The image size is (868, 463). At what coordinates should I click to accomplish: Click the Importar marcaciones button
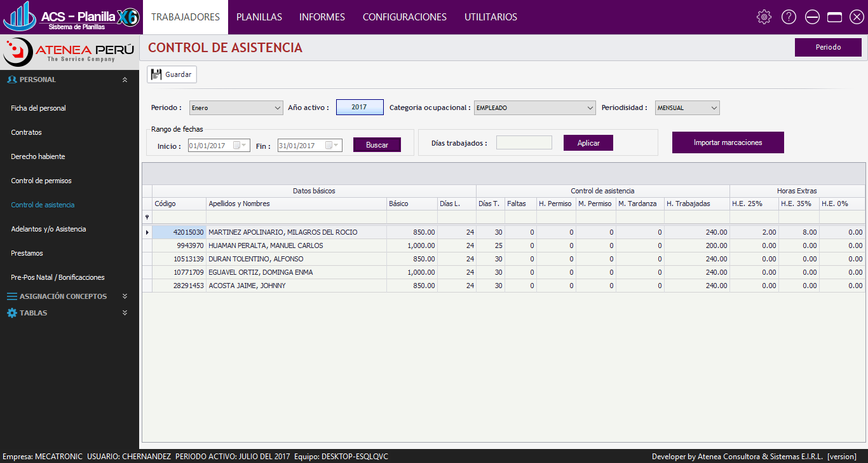pos(728,142)
